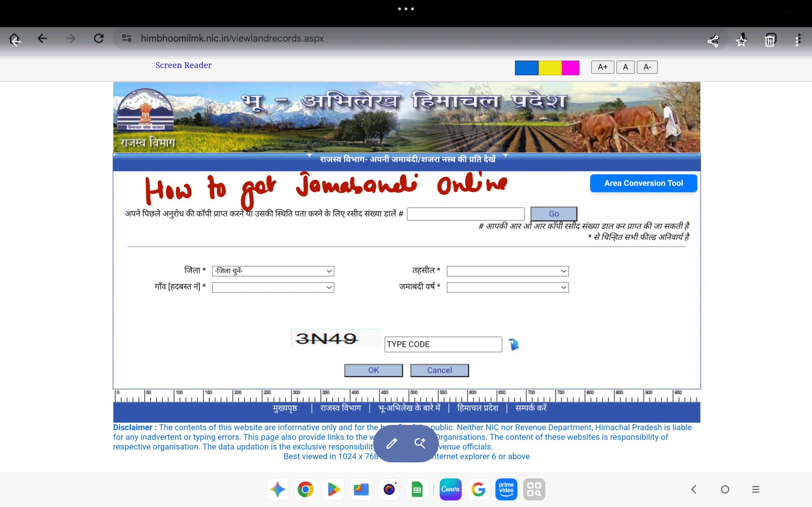Open सम्पर्क करें footer menu link
Viewport: 812px width, 507px height.
(531, 408)
